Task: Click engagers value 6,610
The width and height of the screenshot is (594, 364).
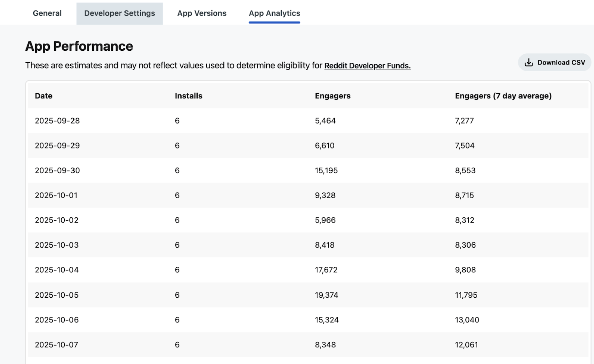Action: point(324,146)
